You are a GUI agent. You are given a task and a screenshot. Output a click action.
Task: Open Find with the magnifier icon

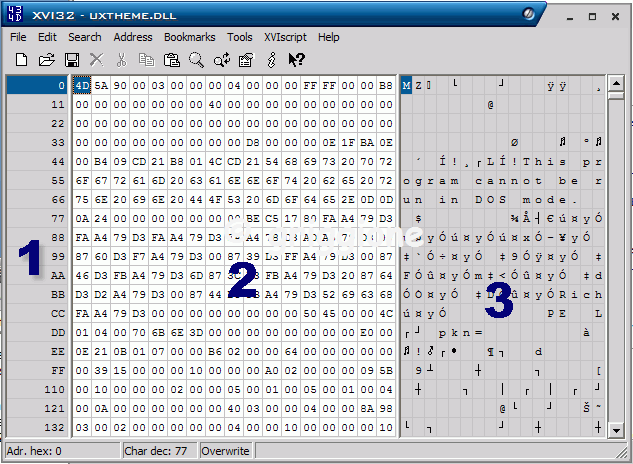(196, 60)
